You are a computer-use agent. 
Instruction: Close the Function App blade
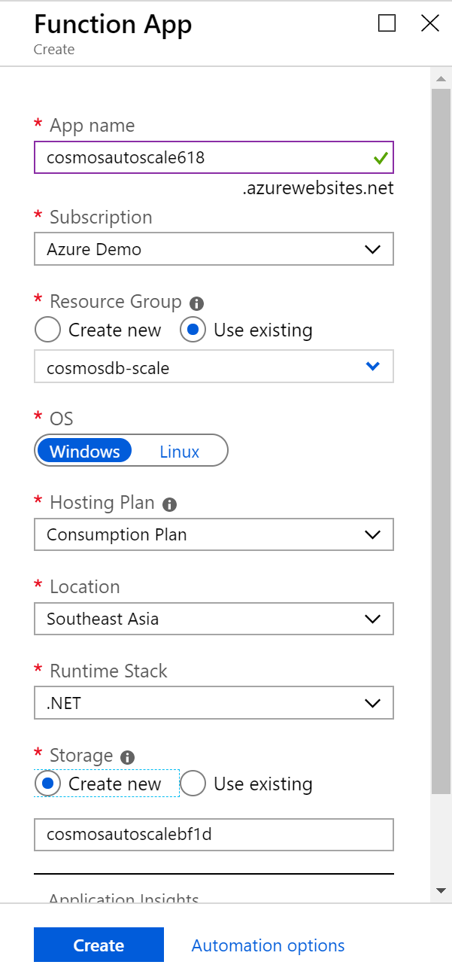tap(430, 23)
